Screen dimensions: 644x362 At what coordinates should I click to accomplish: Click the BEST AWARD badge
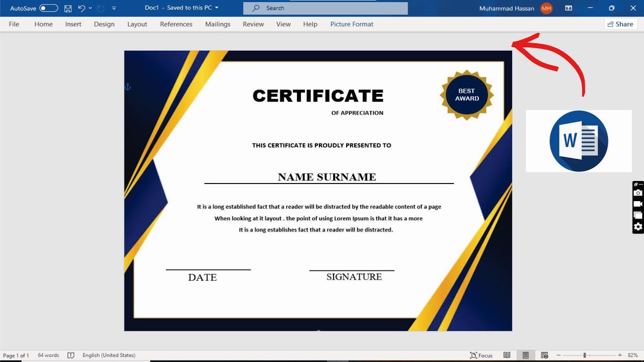[x=467, y=95]
